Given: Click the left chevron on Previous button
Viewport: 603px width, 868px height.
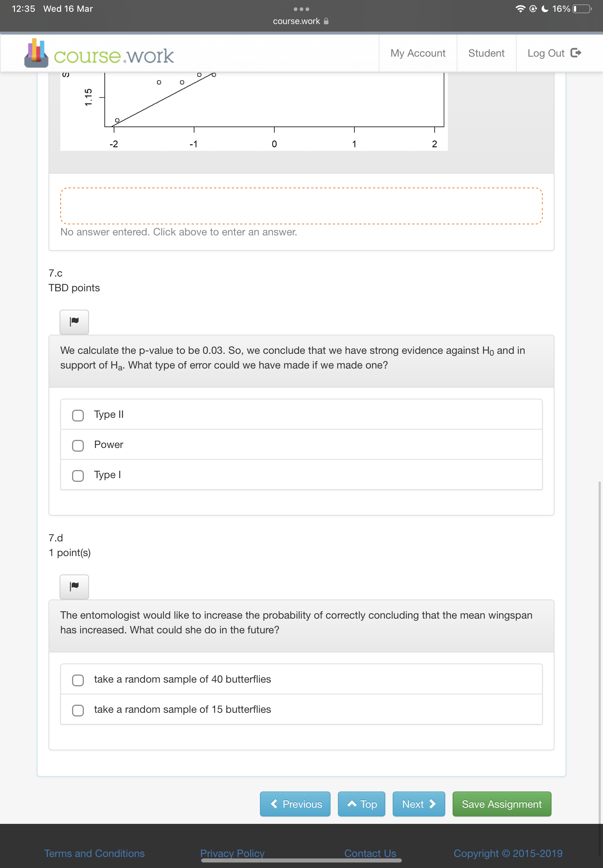Looking at the screenshot, I should [274, 804].
